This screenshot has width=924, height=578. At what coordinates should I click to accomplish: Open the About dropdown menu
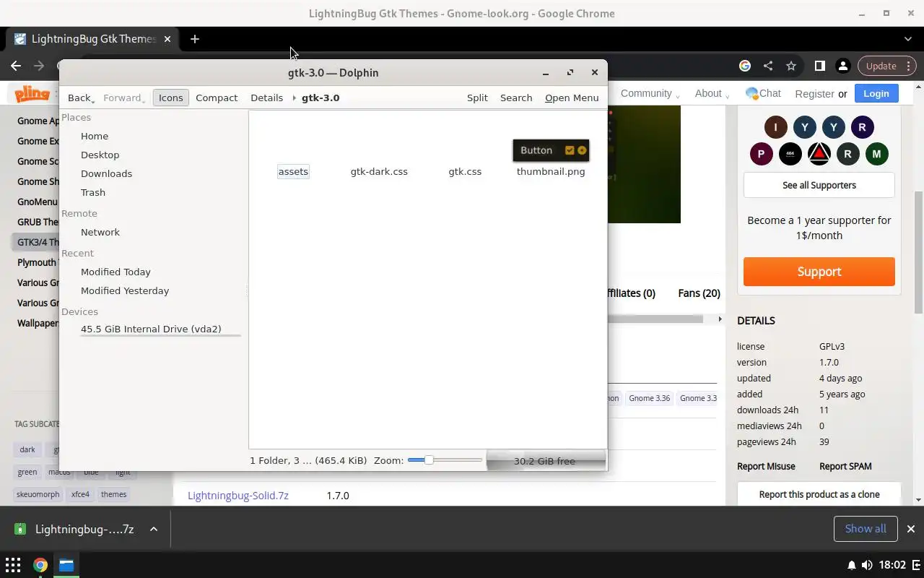coord(711,93)
